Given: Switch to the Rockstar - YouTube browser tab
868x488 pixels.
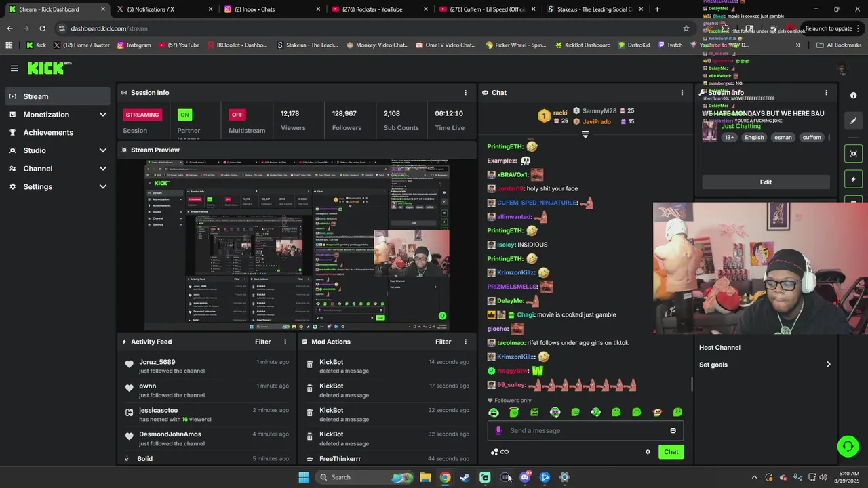Looking at the screenshot, I should click(379, 9).
